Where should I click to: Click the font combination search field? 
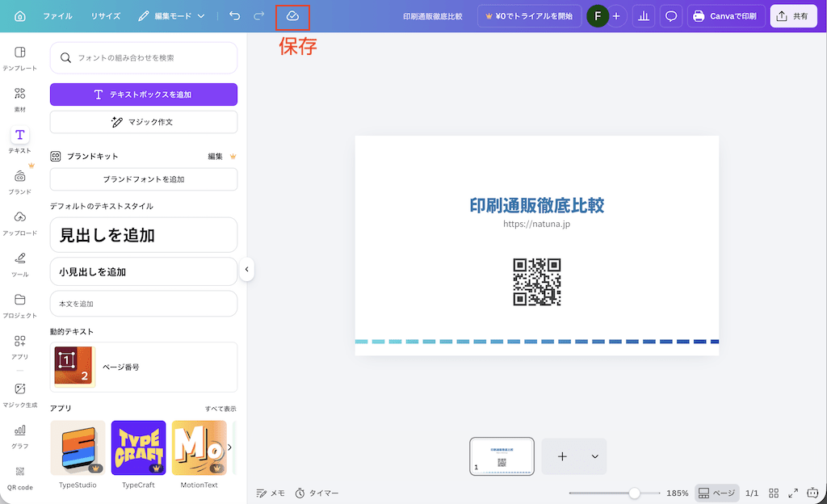[x=143, y=58]
